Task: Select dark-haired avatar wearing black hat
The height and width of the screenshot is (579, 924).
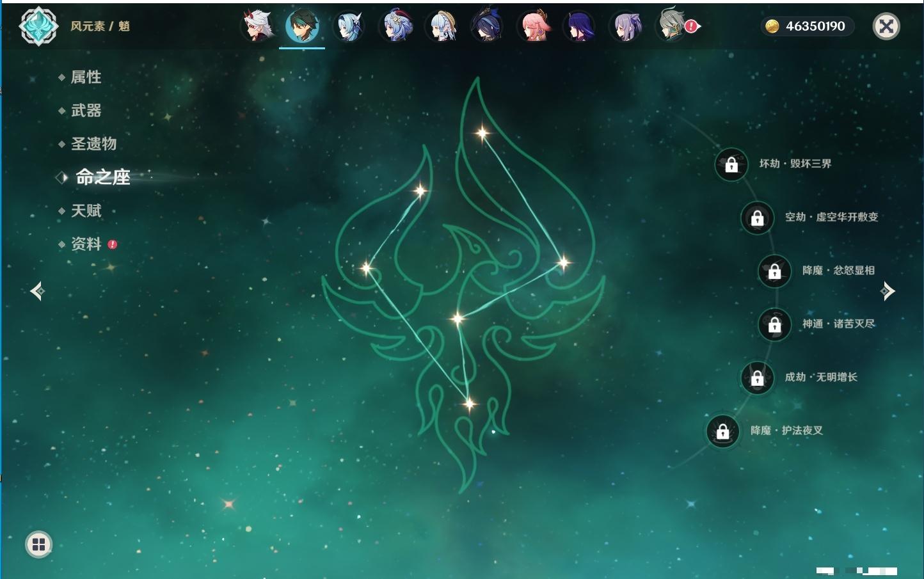Action: [x=487, y=26]
